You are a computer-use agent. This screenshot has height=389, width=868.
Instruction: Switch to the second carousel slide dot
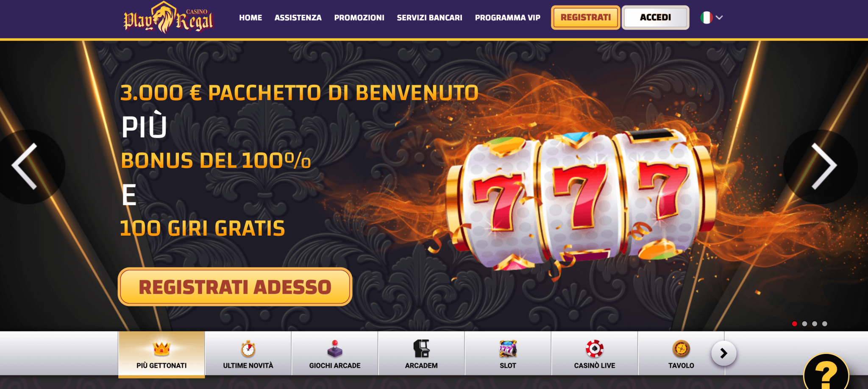pyautogui.click(x=804, y=324)
